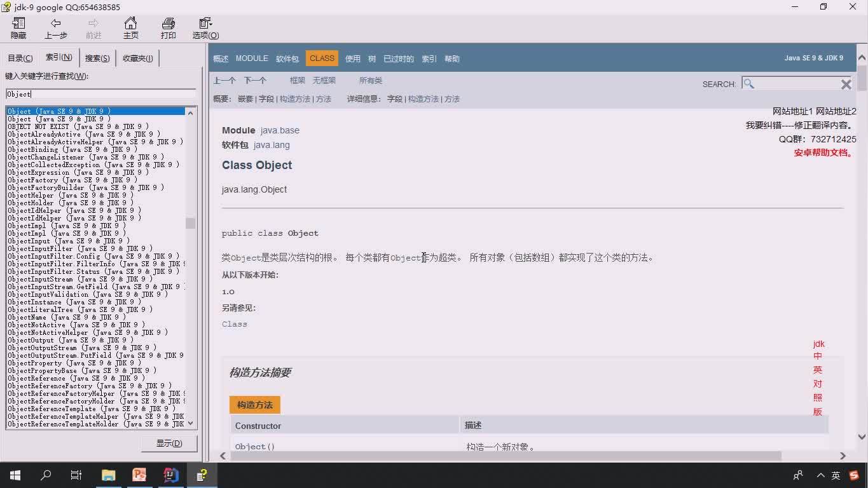The image size is (868, 488).
Task: Switch to the 收藏夹 favorites tab
Action: 137,57
